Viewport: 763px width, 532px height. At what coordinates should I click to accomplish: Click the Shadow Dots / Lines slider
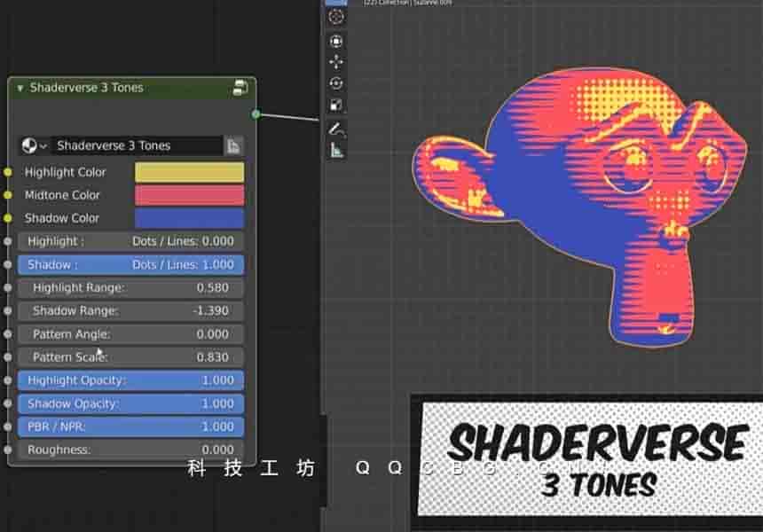[130, 264]
